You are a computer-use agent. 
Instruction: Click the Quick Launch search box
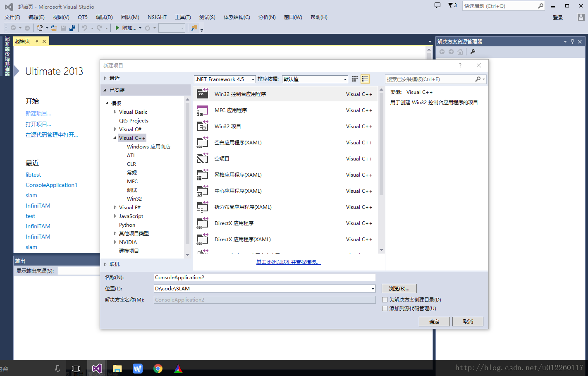point(500,6)
